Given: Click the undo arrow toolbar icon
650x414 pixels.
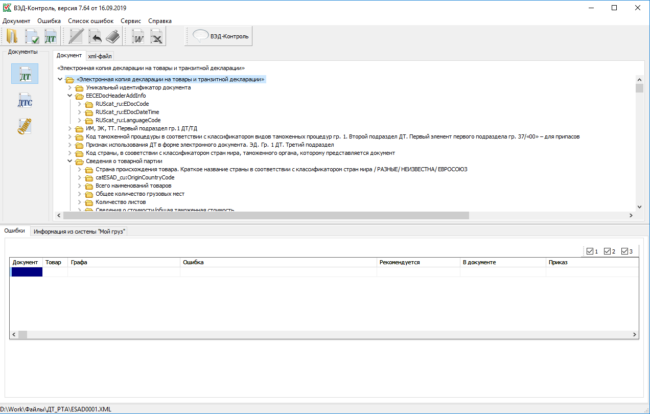Looking at the screenshot, I should coord(97,36).
